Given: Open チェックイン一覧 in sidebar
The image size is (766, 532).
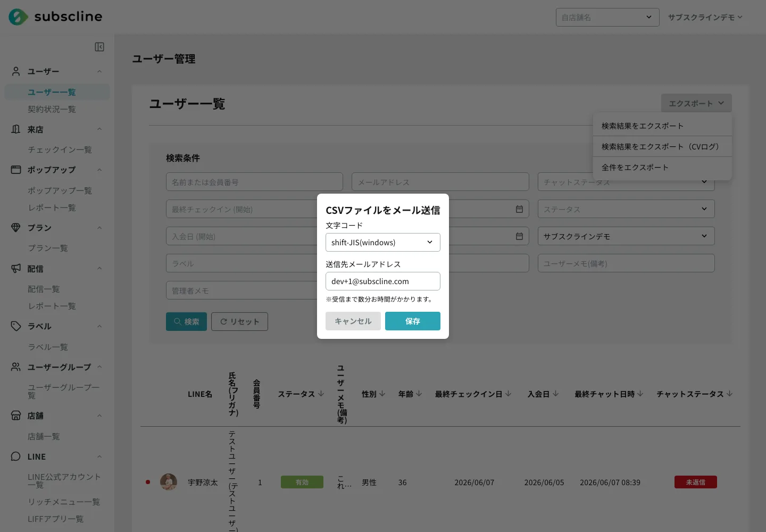Looking at the screenshot, I should [60, 149].
